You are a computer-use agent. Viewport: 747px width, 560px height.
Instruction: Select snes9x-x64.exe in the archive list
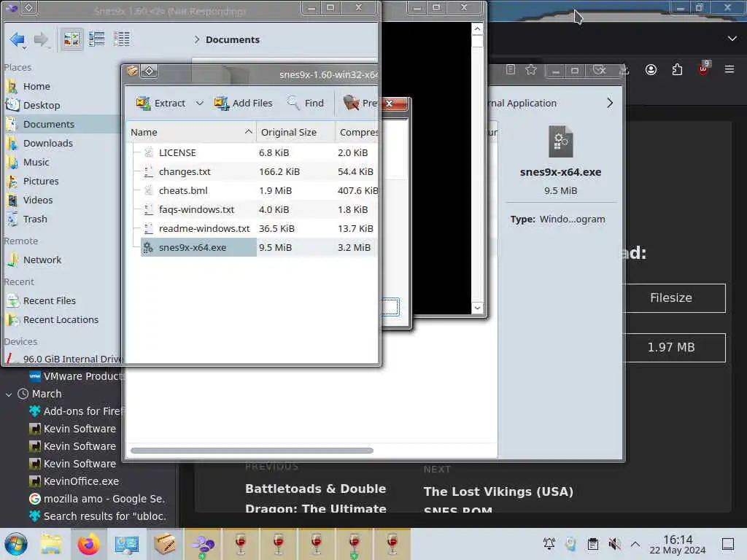(198, 248)
